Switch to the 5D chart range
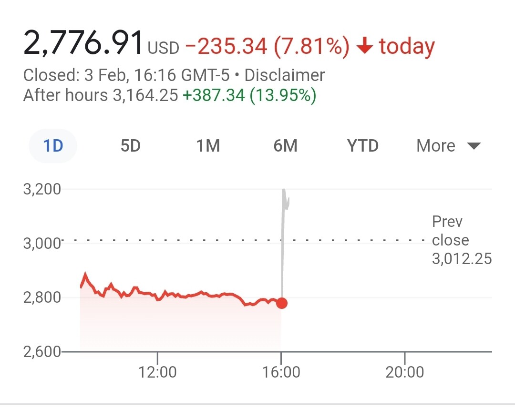The height and width of the screenshot is (420, 515). click(x=130, y=146)
